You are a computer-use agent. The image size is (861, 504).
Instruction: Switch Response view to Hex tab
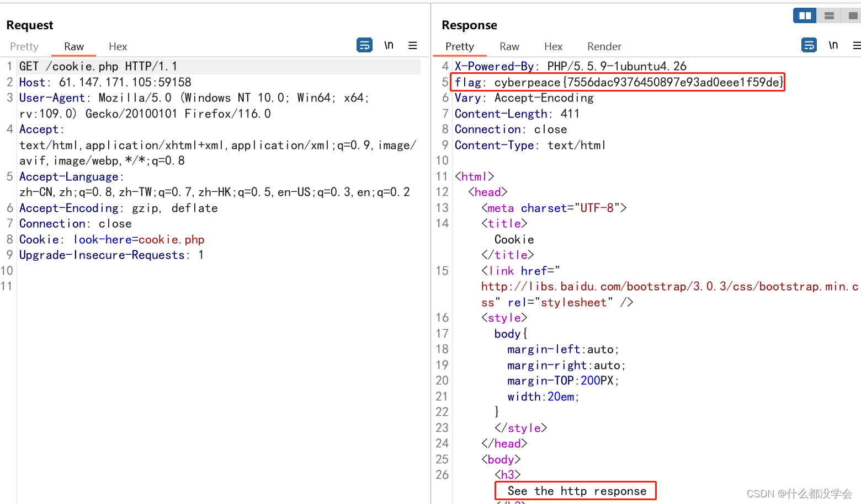pyautogui.click(x=553, y=46)
